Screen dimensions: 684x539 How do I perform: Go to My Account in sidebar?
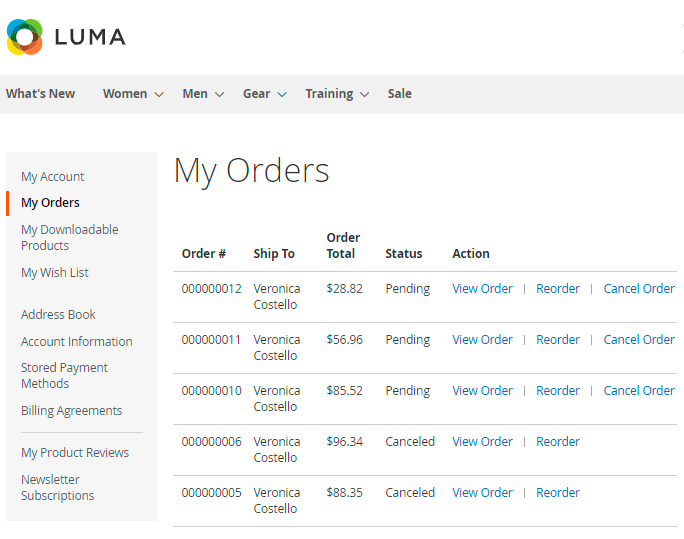[x=53, y=177]
